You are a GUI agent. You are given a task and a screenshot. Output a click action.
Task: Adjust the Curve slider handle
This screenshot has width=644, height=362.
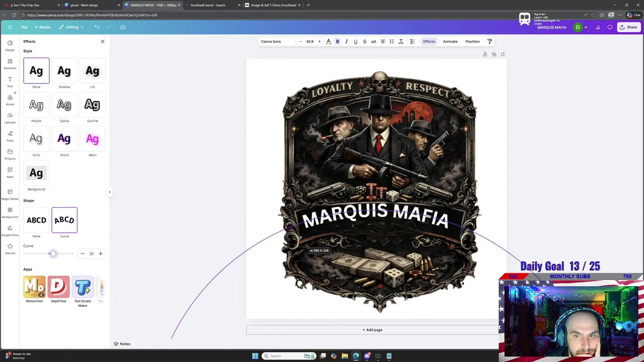tap(53, 253)
